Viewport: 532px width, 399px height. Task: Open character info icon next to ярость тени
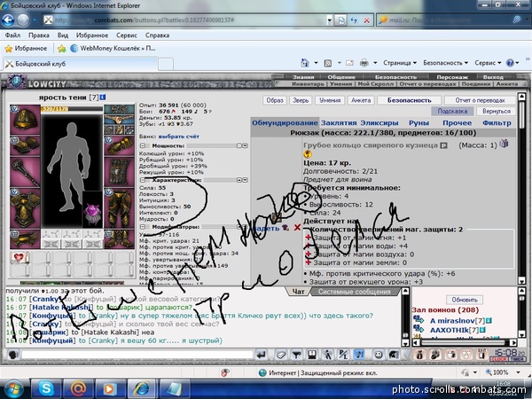(x=103, y=98)
